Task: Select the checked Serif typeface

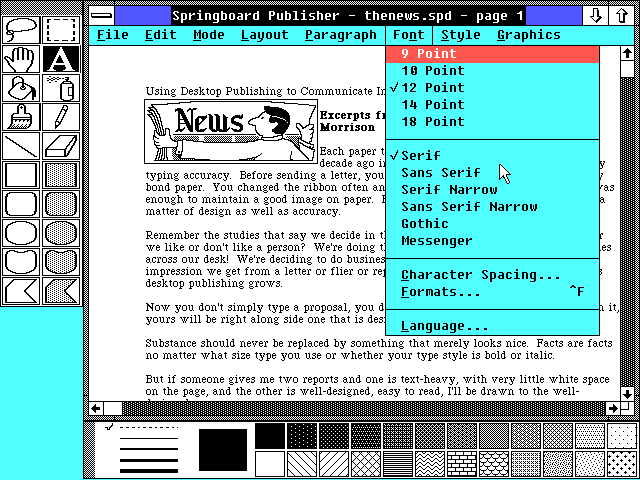Action: click(493, 156)
